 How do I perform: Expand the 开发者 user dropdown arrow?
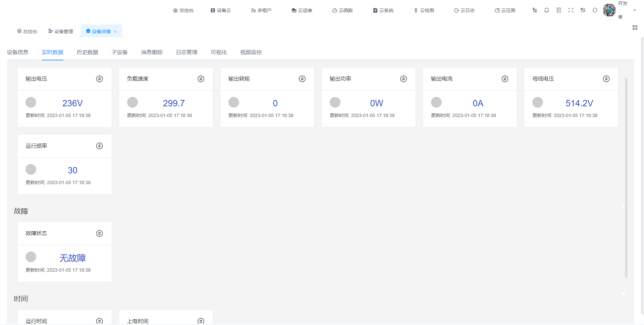[635, 10]
